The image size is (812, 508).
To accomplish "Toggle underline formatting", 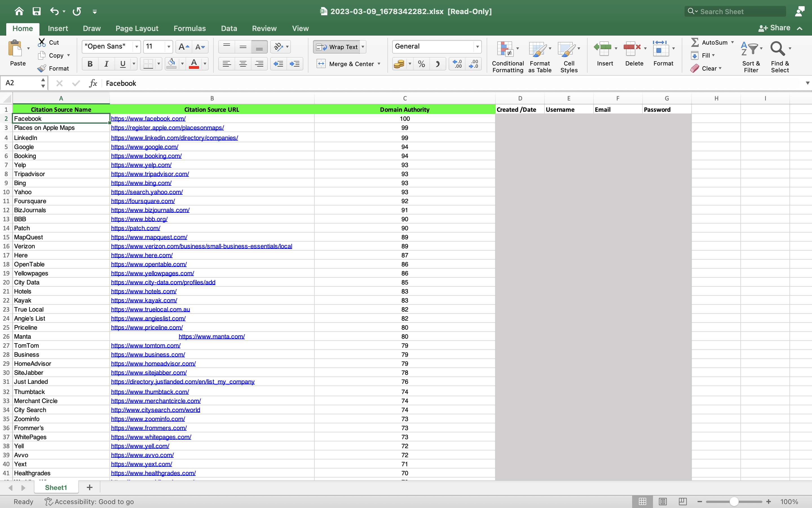I will (123, 64).
